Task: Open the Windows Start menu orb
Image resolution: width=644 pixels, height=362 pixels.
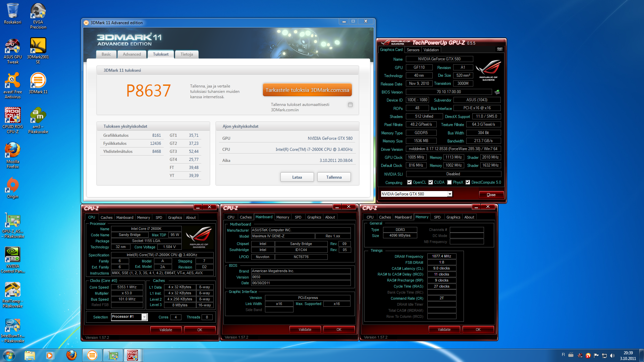Action: pos(9,355)
